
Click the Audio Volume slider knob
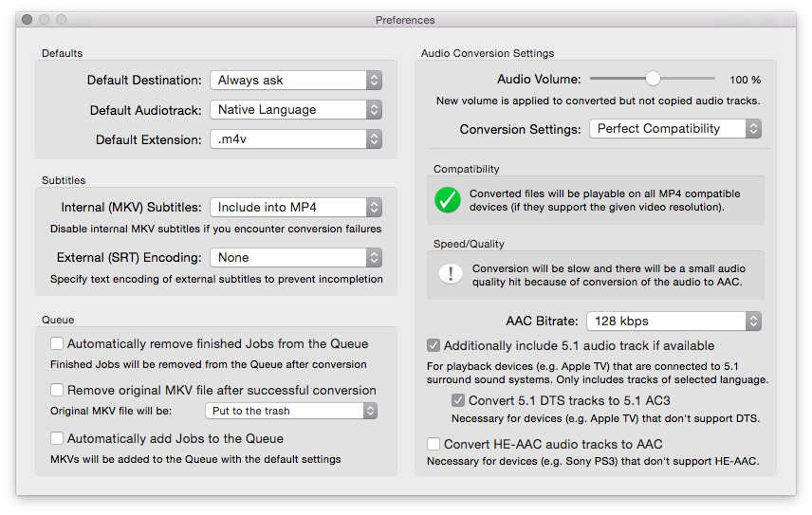[x=653, y=79]
